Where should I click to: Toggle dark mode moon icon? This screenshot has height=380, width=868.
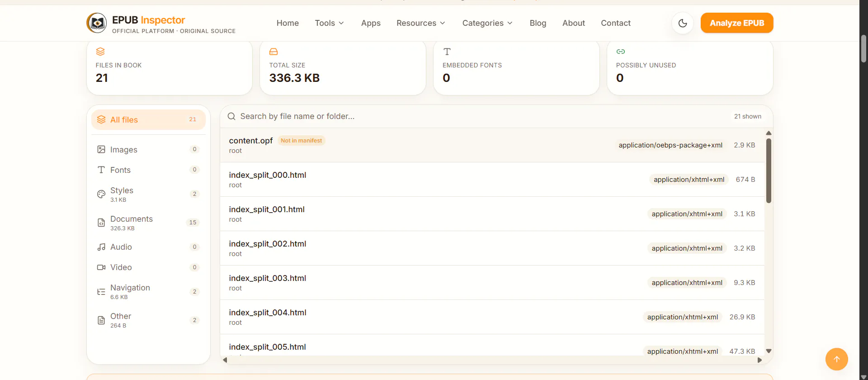coord(683,23)
